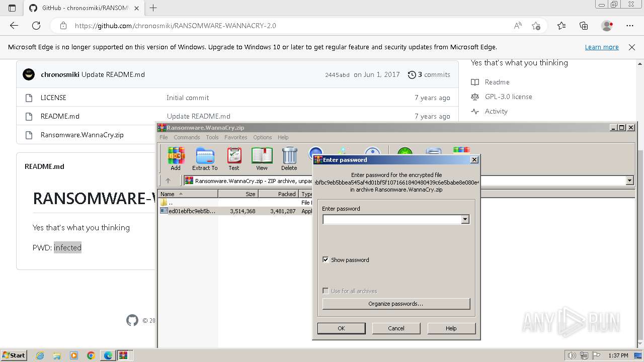Viewport: 644px width, 362px height.
Task: Click the Learn more link
Action: pyautogui.click(x=602, y=47)
